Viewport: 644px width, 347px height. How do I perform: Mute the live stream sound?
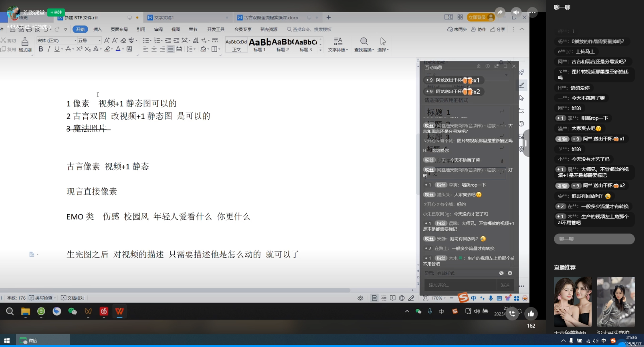[x=516, y=13]
